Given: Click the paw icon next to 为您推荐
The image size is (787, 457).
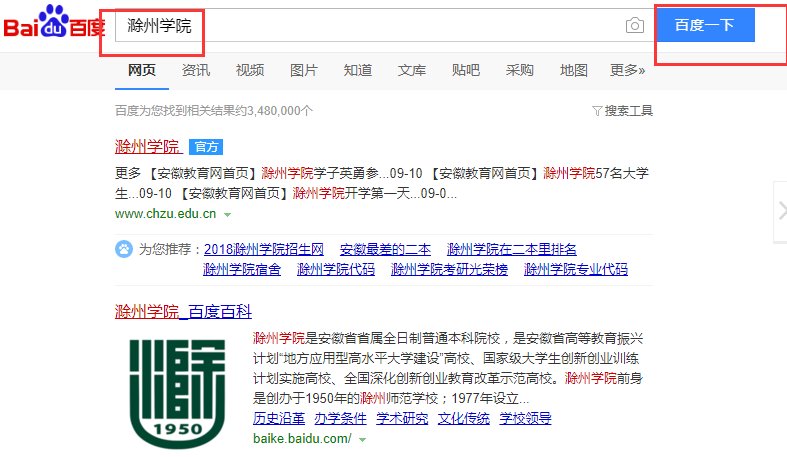Looking at the screenshot, I should (x=124, y=249).
